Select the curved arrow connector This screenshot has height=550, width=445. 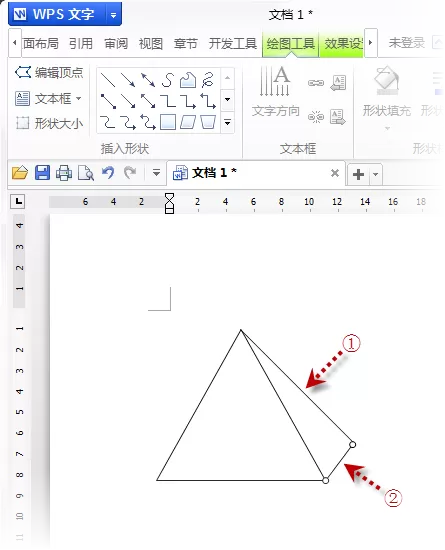pyautogui.click(x=128, y=122)
